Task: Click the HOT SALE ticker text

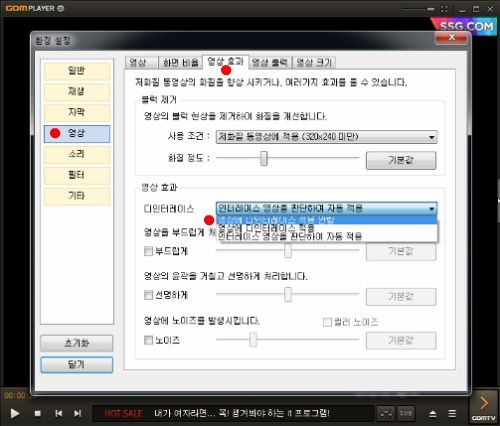Action: coord(123,413)
